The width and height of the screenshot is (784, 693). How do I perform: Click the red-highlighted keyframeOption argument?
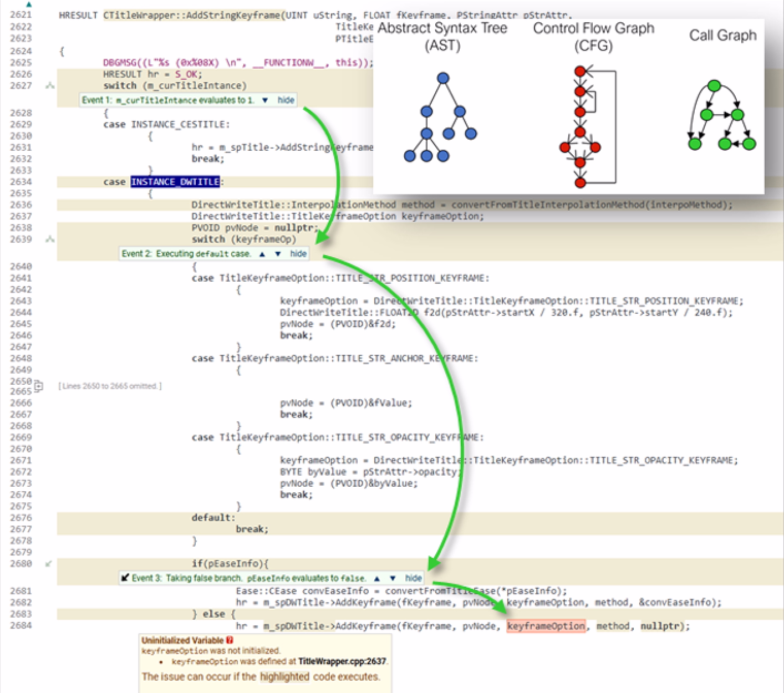pos(546,626)
